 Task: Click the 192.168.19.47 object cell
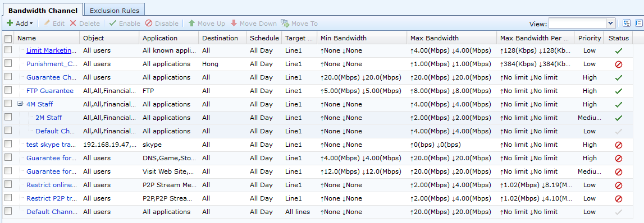[x=109, y=145]
